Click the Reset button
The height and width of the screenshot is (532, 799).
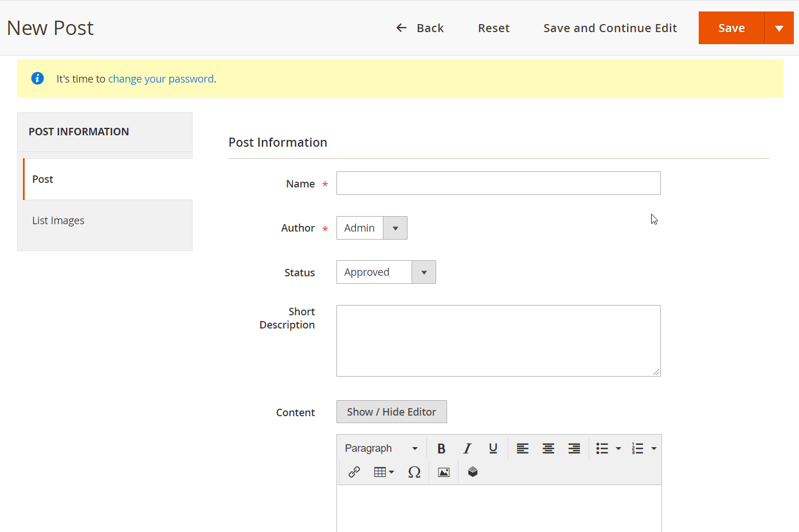493,28
